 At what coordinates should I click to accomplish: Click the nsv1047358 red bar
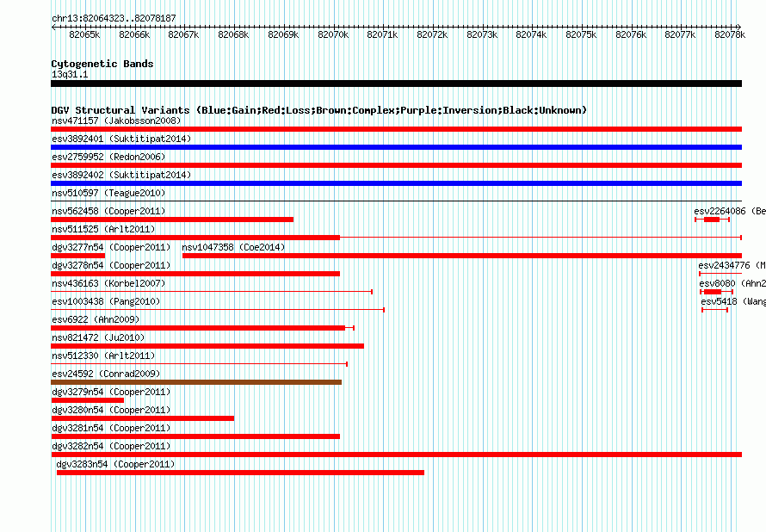[x=462, y=256]
